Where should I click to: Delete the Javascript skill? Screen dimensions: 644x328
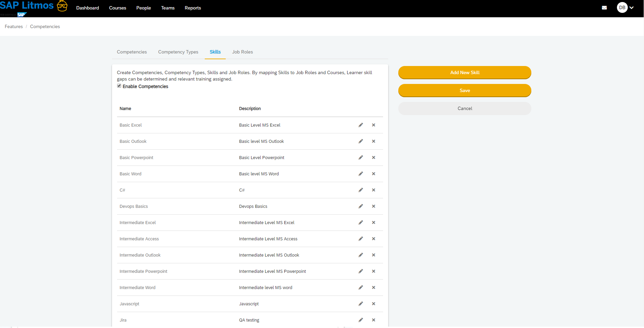pos(374,304)
